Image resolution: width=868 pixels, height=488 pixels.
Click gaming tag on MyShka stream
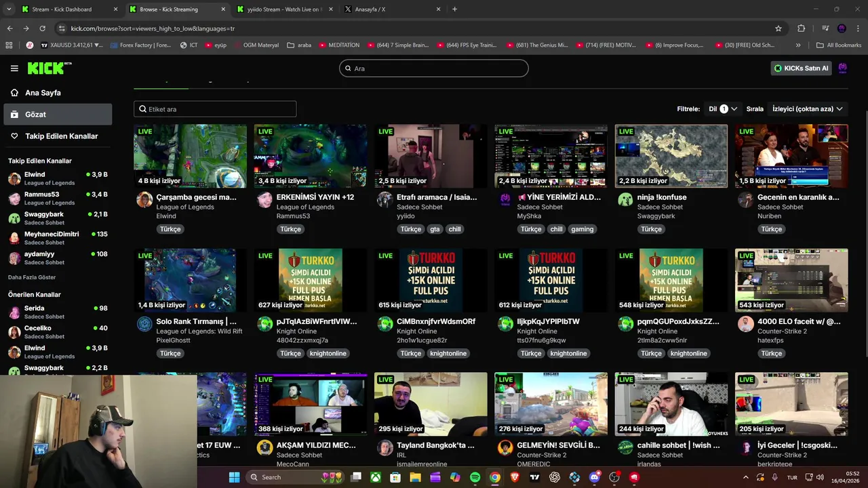pos(582,229)
